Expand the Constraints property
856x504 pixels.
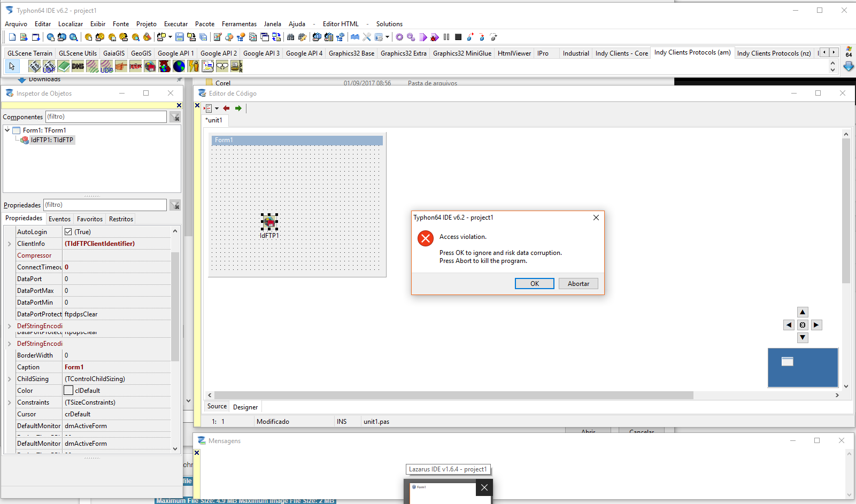9,402
